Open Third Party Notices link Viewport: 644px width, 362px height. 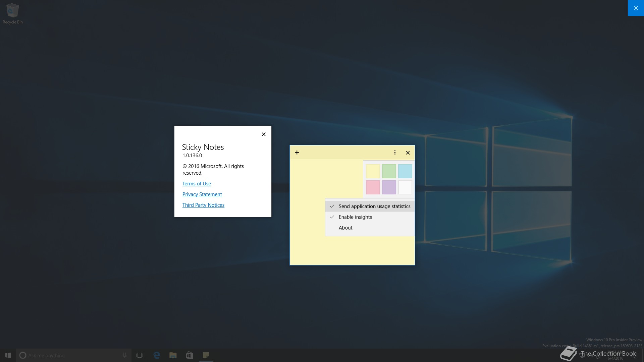(x=203, y=205)
